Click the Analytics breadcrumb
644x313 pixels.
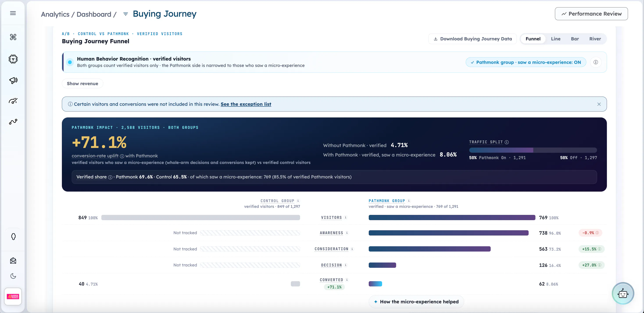(x=55, y=14)
